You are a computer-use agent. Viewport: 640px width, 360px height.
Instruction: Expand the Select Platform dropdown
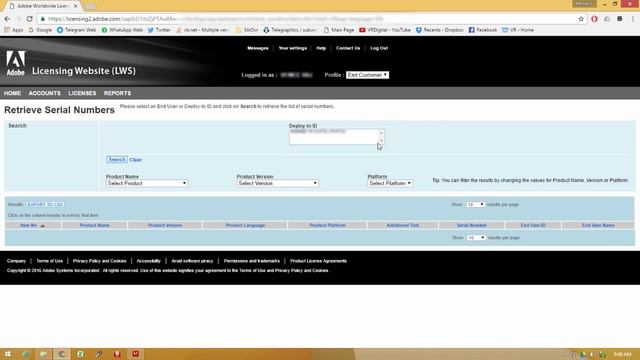[x=390, y=183]
